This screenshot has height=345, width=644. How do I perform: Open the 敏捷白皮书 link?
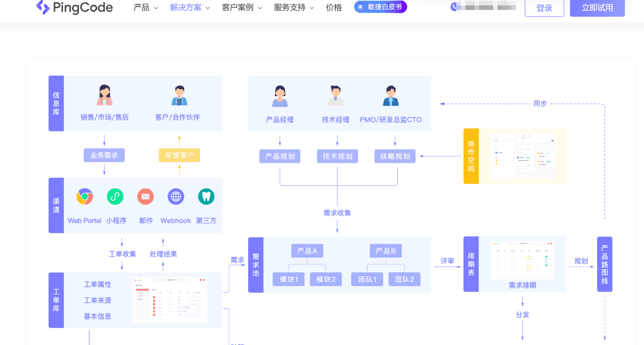(x=381, y=7)
